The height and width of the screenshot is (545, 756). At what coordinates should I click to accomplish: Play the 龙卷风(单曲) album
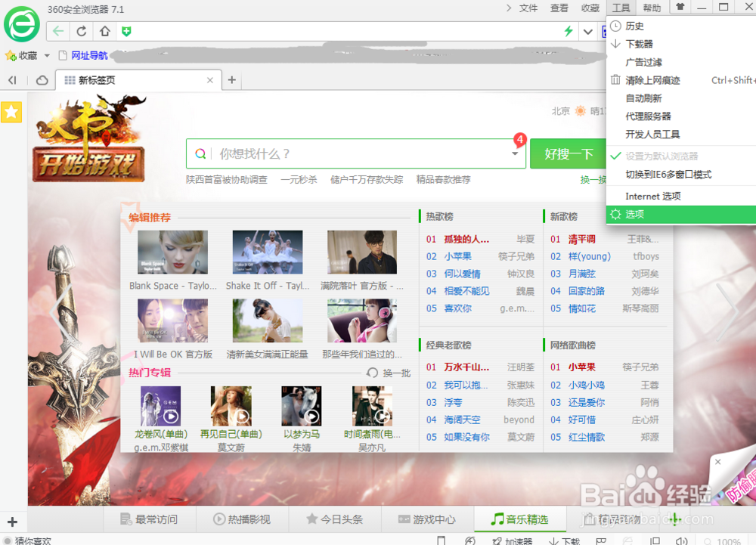coord(160,406)
